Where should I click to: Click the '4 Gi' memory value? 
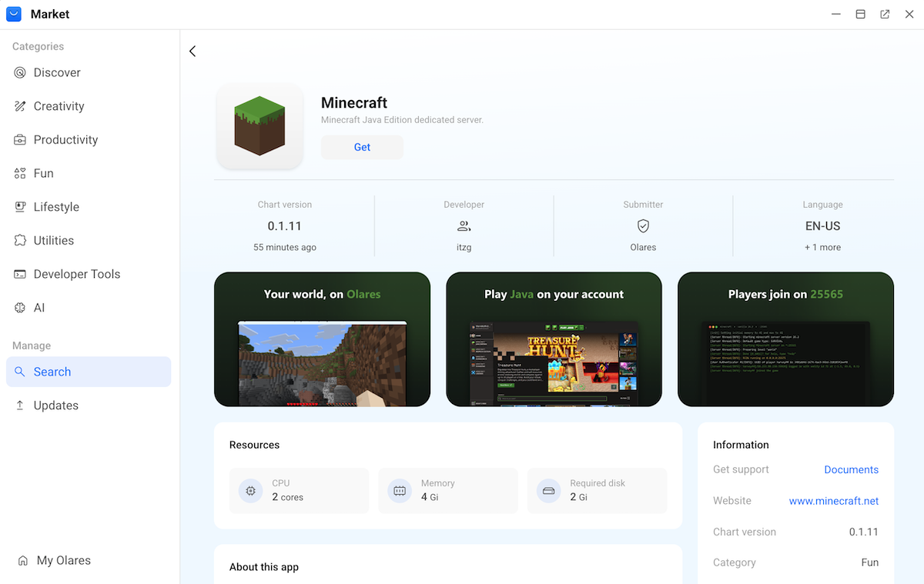coord(430,497)
